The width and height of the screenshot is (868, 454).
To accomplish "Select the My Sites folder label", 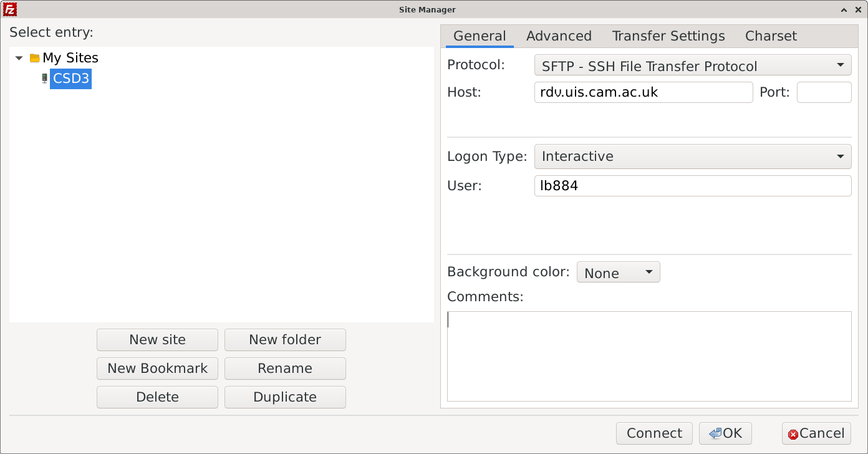I will click(x=70, y=58).
